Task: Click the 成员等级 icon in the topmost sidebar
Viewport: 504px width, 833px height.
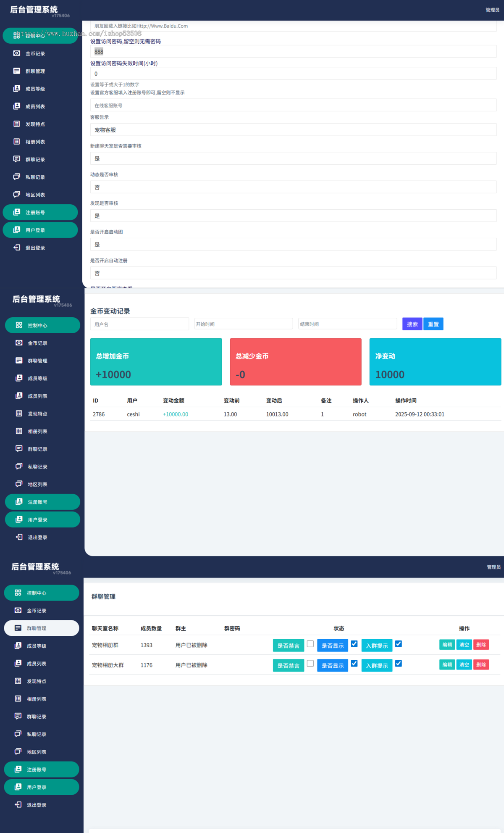Action: pyautogui.click(x=17, y=89)
